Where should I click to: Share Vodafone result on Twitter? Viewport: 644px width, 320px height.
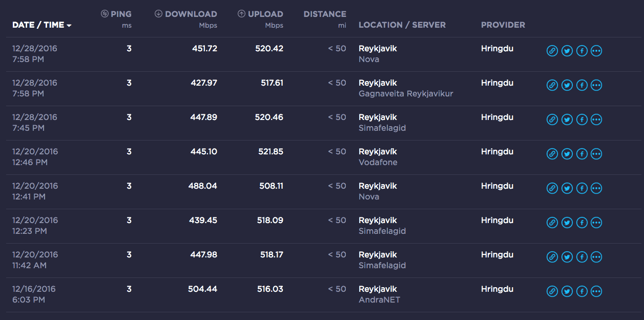pos(567,154)
